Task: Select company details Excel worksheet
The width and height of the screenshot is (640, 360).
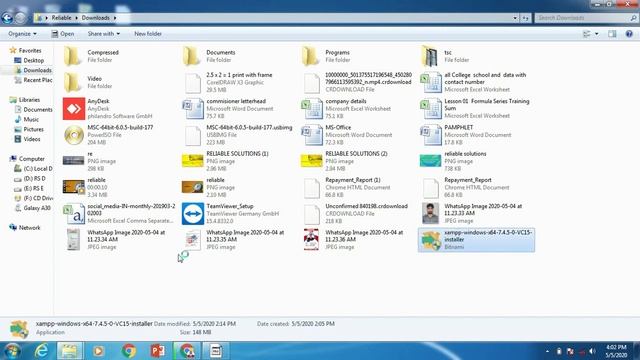Action: (x=312, y=109)
